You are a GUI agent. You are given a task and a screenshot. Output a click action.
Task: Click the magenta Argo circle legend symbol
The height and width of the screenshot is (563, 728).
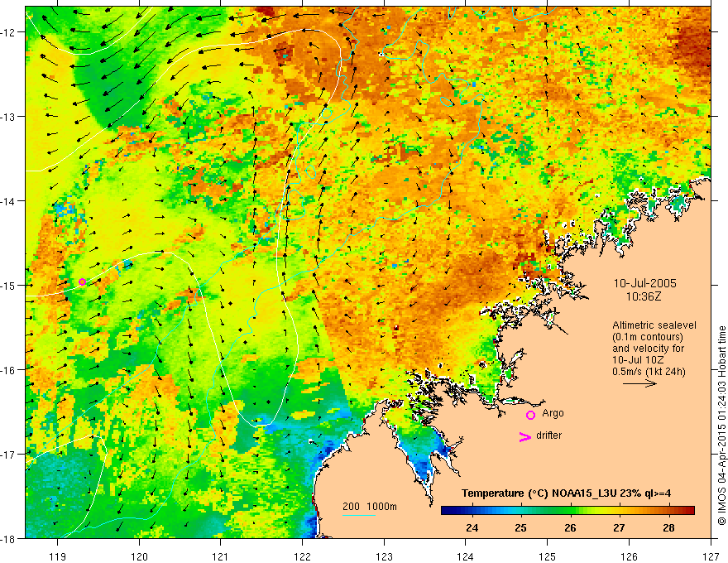pyautogui.click(x=530, y=415)
